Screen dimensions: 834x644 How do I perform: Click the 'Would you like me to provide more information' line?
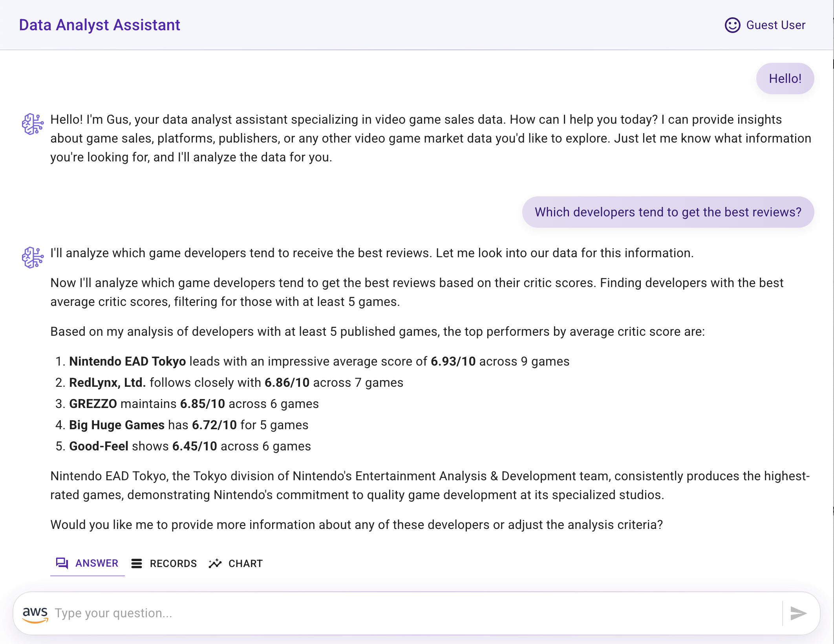click(357, 525)
